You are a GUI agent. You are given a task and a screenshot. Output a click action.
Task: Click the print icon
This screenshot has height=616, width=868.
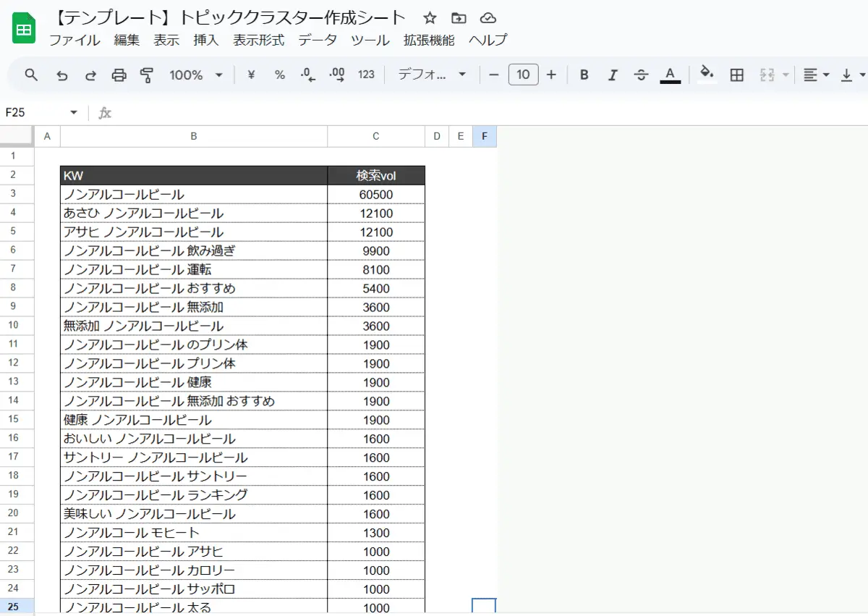119,75
